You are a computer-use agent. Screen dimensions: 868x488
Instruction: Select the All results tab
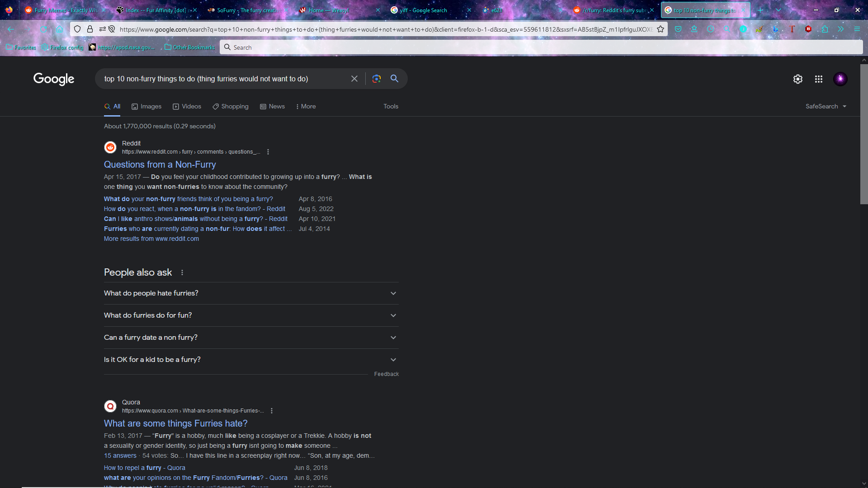click(x=112, y=106)
